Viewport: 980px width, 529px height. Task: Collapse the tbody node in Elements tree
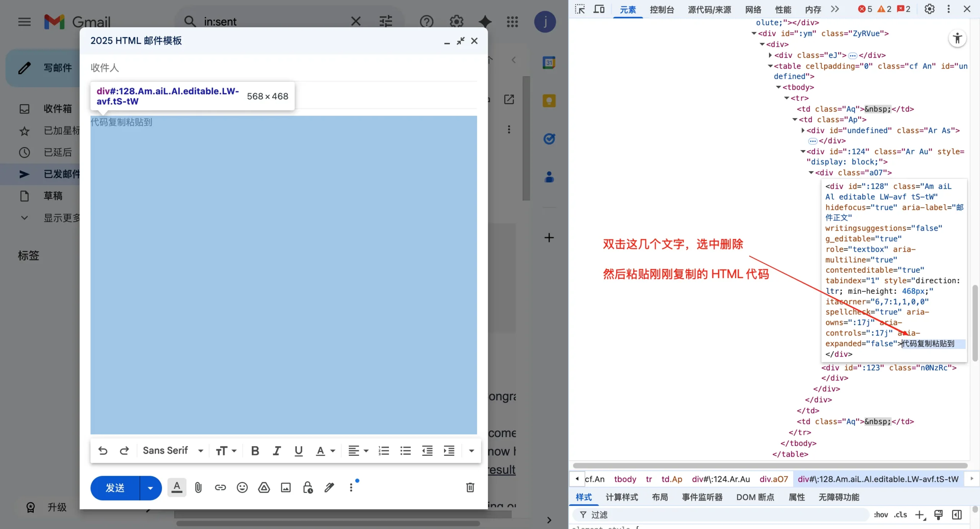778,87
